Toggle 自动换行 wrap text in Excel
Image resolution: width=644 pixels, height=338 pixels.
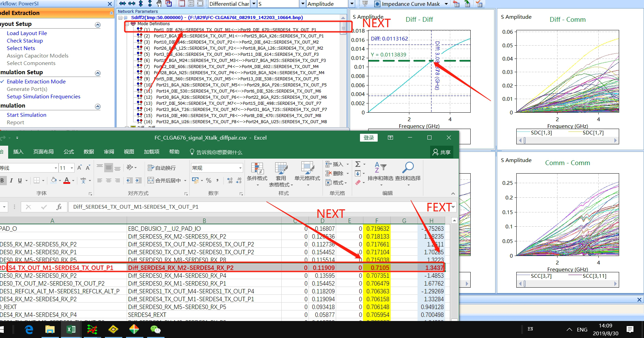pos(162,168)
